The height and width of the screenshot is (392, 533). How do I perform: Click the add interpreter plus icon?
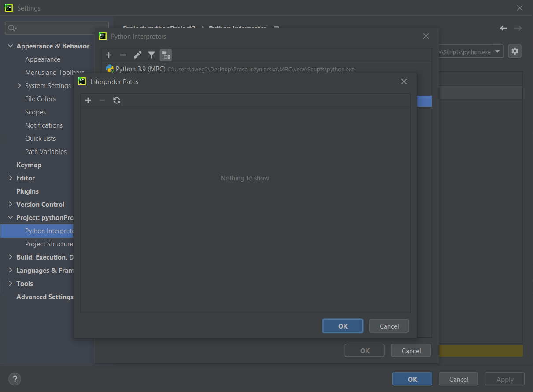pos(109,55)
